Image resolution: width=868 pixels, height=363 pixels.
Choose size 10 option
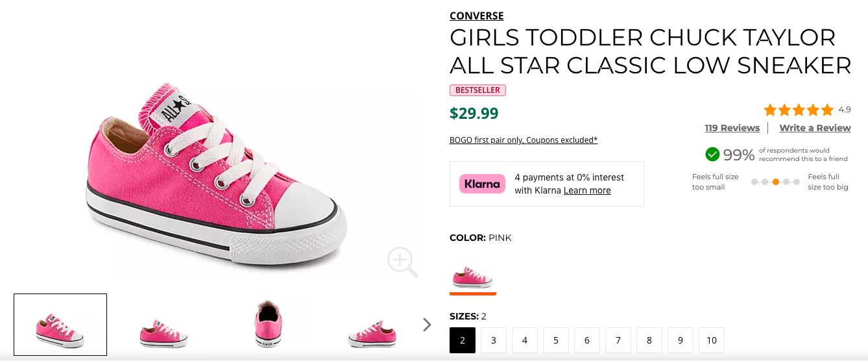point(712,340)
